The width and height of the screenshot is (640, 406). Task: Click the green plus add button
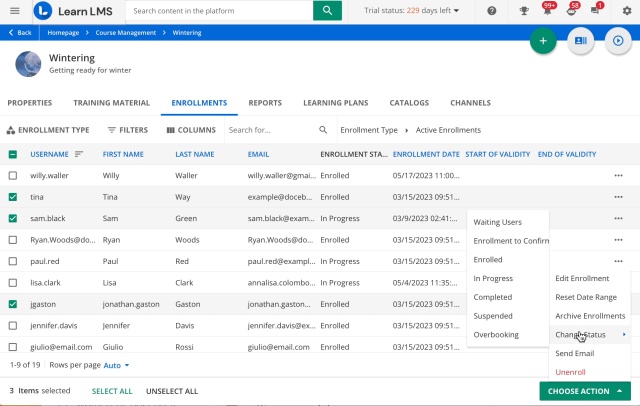pos(543,41)
